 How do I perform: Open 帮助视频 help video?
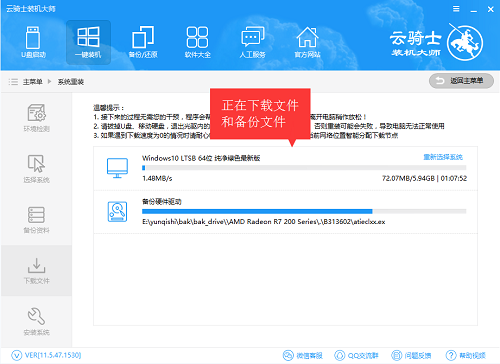coord(466,356)
